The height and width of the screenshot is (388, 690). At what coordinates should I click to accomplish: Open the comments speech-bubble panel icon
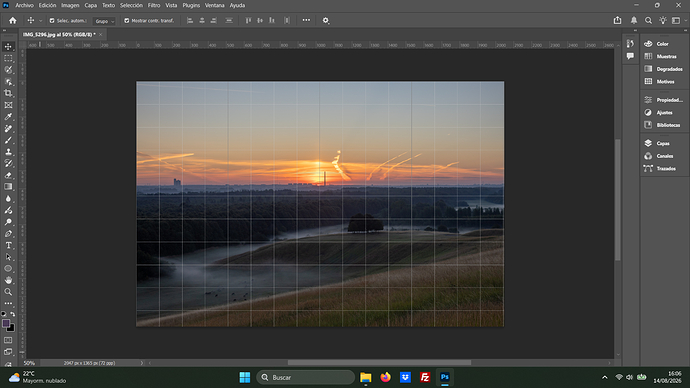(630, 56)
